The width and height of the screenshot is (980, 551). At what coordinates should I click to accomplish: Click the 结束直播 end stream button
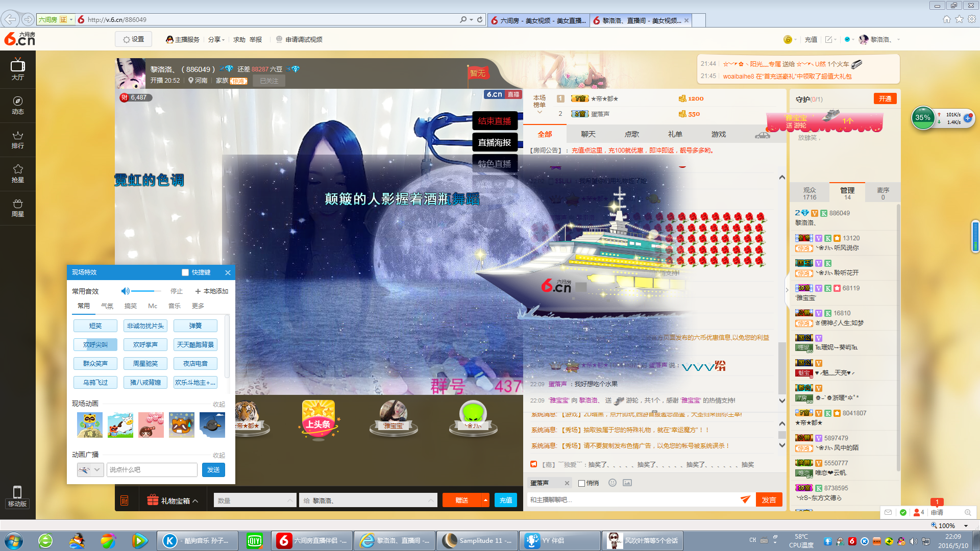pyautogui.click(x=495, y=121)
